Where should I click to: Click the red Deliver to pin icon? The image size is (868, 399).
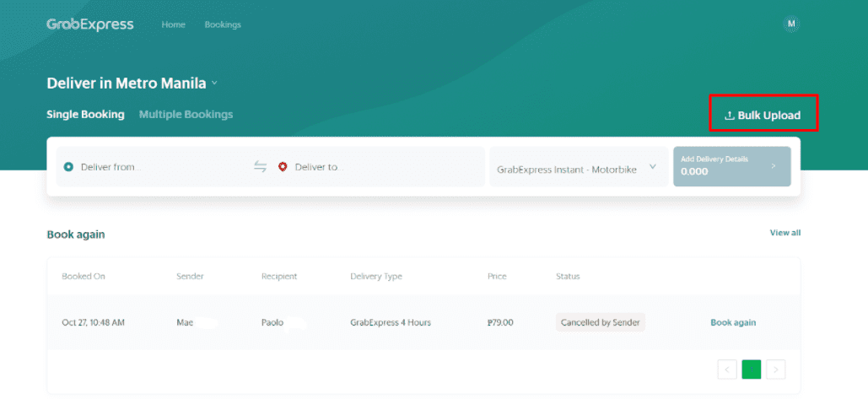pos(283,166)
